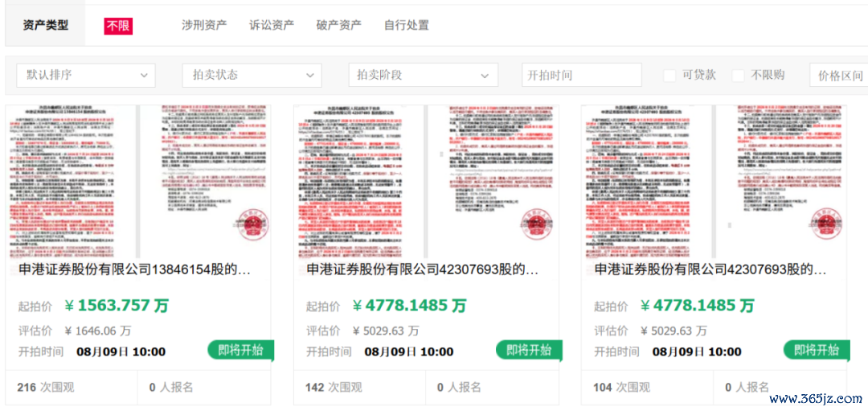Image resolution: width=868 pixels, height=411 pixels.
Task: Click 0人报名 in the 216次围观 card
Action: pos(171,387)
